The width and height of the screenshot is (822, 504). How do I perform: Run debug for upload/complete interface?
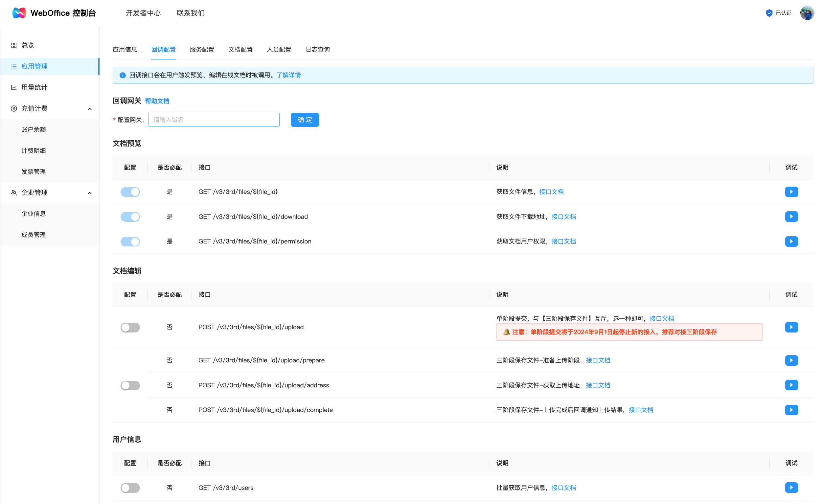coord(791,410)
